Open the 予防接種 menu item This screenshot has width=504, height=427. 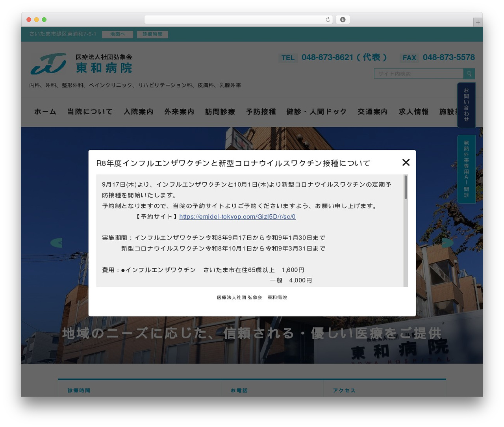tap(261, 112)
